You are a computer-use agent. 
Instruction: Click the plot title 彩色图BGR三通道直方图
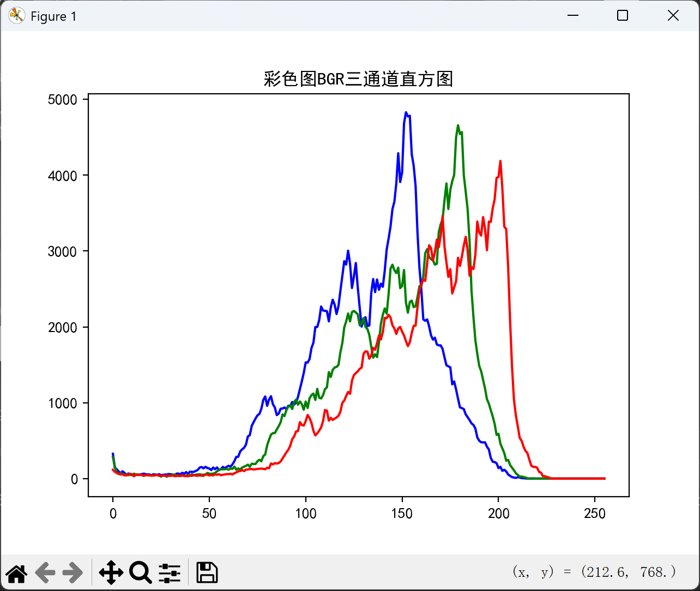(358, 79)
